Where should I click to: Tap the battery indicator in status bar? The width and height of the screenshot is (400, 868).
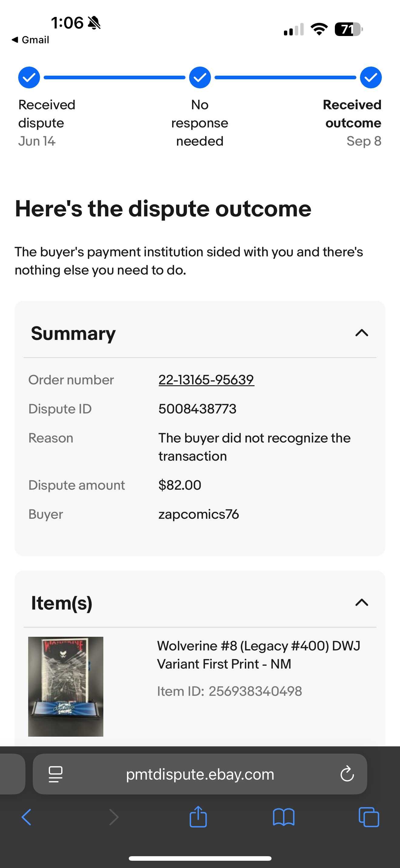(x=348, y=29)
